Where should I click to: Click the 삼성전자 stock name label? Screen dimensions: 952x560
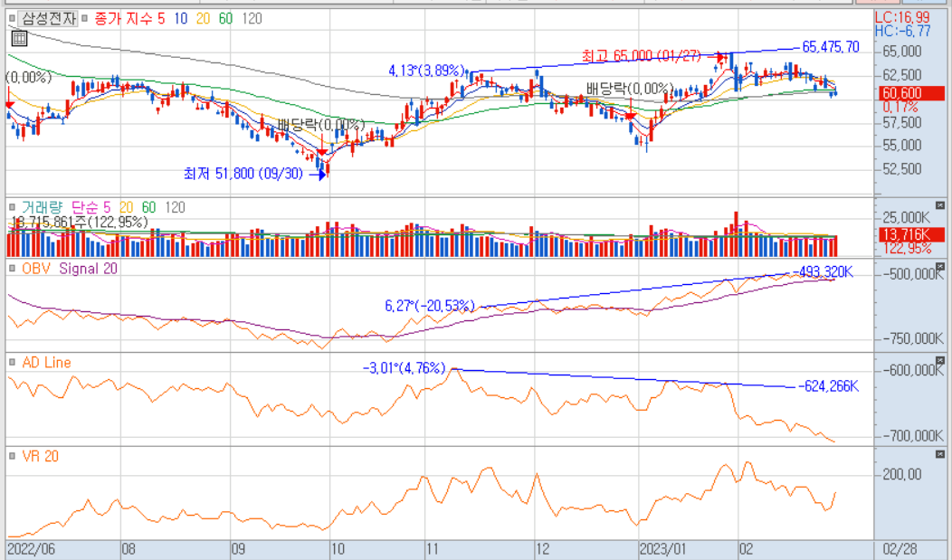[x=49, y=19]
